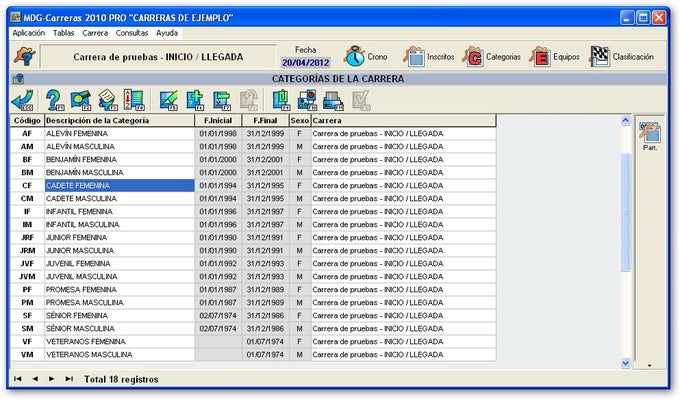Select the ALEVÍN MASCULINA row
Image resolution: width=680 pixels, height=399 pixels.
point(253,147)
